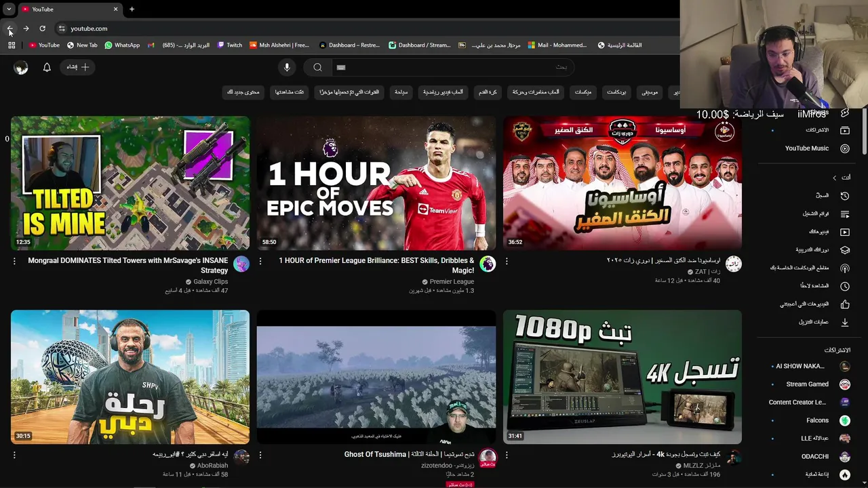
Task: Open the account avatar menu
Action: click(x=21, y=67)
